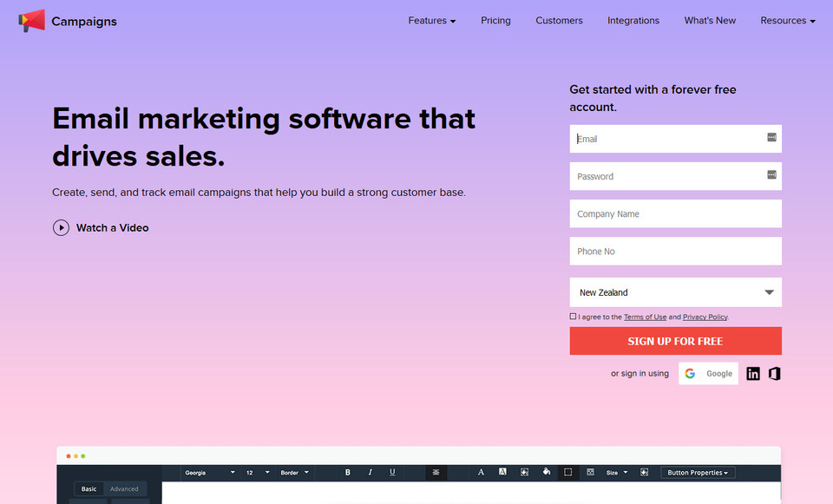Click the Campaigns megaphone logo

click(31, 21)
